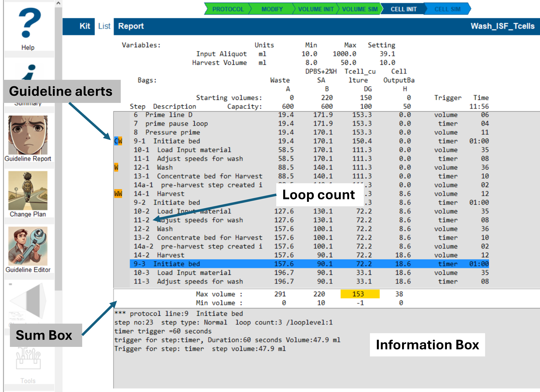Viewport: 540px width, 392px height.
Task: Click the yellow 153 max volume cell
Action: coord(360,294)
